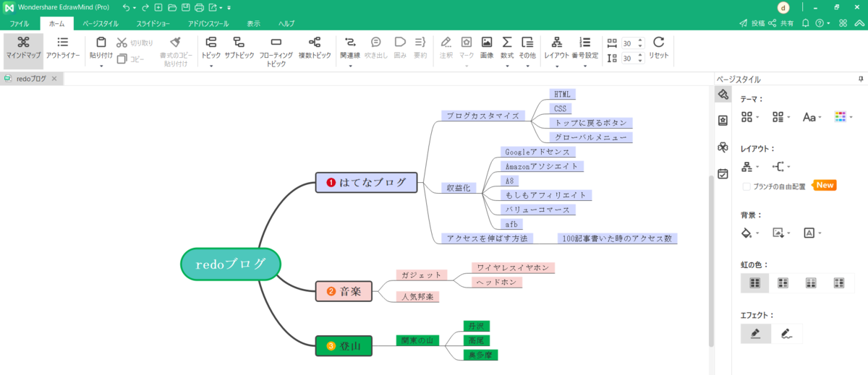Screen dimensions: 868x375
Task: Click the 投稿 publish button
Action: (752, 23)
